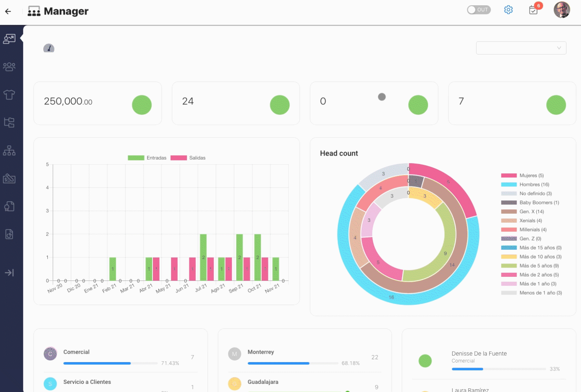581x392 pixels.
Task: Open the folder tree sidebar icon
Action: tap(9, 122)
